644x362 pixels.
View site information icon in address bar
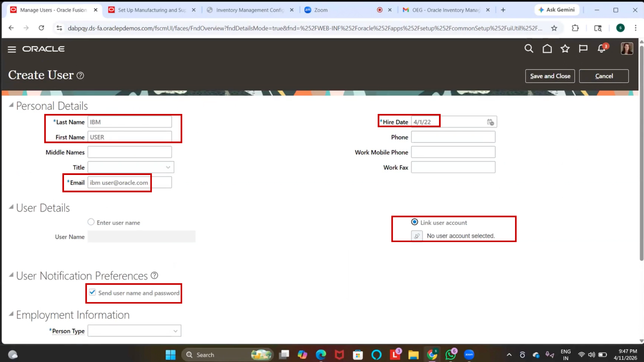(59, 28)
